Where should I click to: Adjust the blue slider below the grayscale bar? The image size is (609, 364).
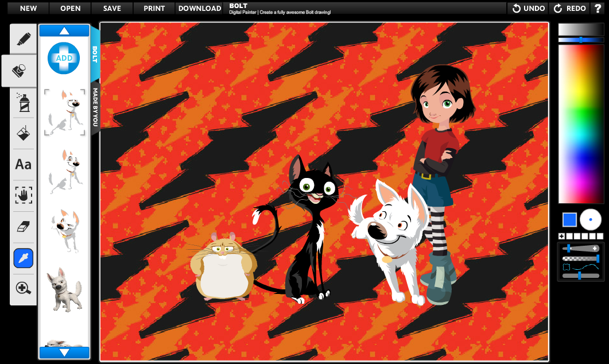pos(581,40)
